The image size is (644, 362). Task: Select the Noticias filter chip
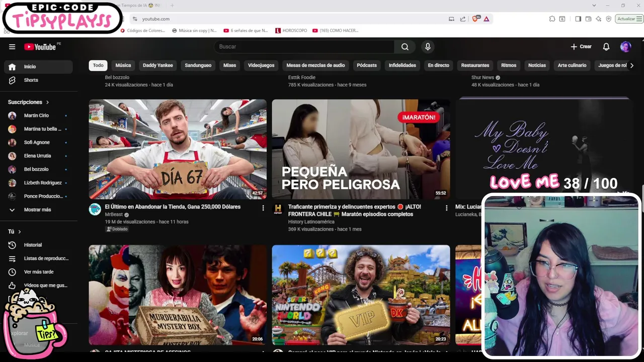[x=537, y=65]
